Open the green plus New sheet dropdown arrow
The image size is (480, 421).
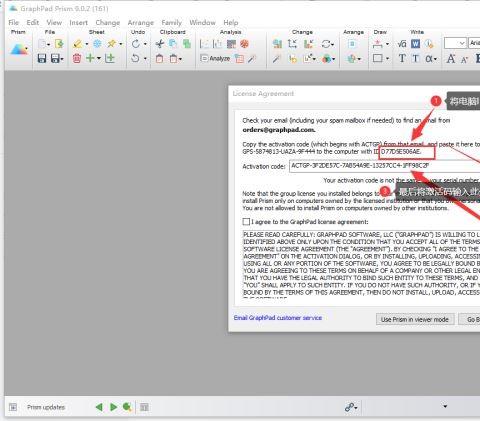click(99, 59)
